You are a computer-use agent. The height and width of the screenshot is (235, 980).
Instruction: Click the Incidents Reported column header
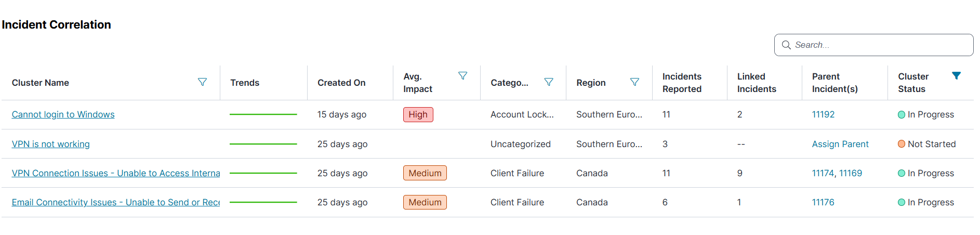(x=681, y=83)
